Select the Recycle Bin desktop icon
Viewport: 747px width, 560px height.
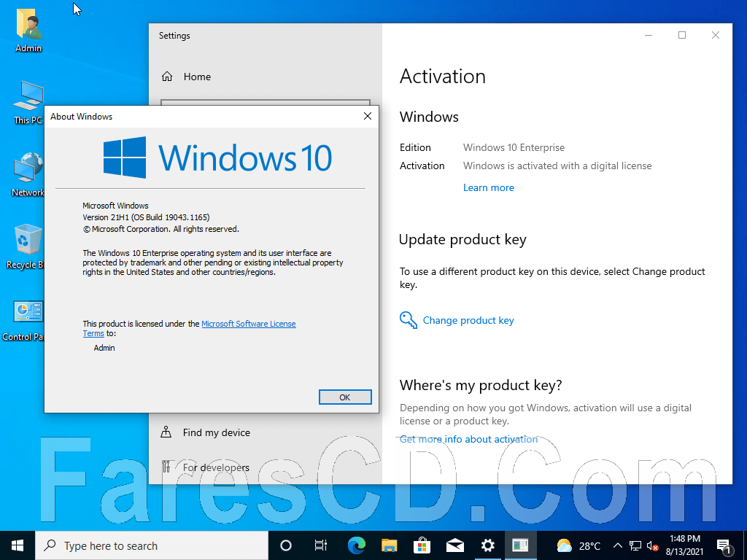[x=26, y=246]
